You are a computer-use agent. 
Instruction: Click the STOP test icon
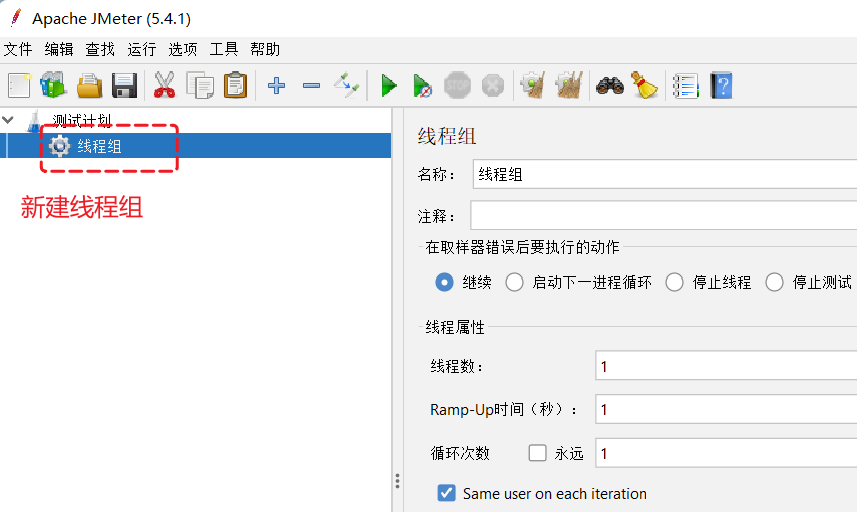pyautogui.click(x=457, y=86)
